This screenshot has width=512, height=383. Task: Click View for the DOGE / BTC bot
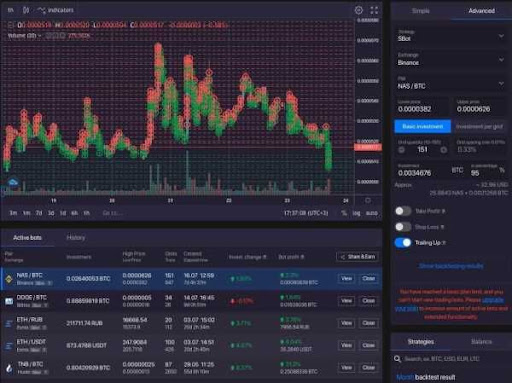[346, 301]
